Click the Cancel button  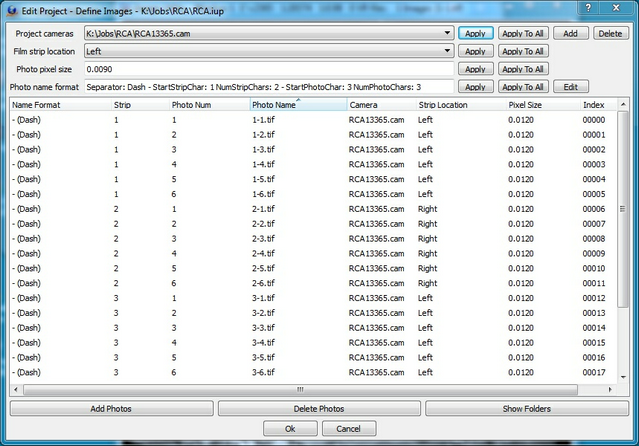(349, 428)
